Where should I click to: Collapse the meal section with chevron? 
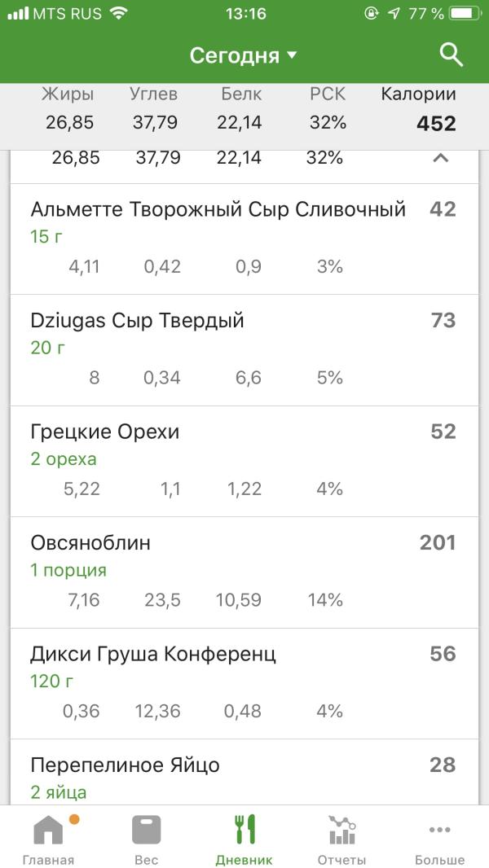(440, 158)
